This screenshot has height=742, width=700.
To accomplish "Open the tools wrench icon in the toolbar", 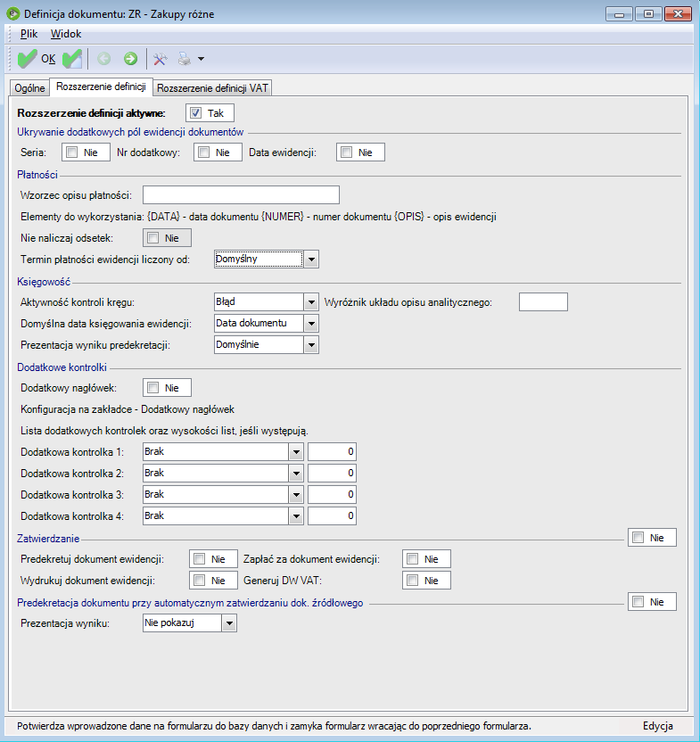I will click(x=160, y=59).
